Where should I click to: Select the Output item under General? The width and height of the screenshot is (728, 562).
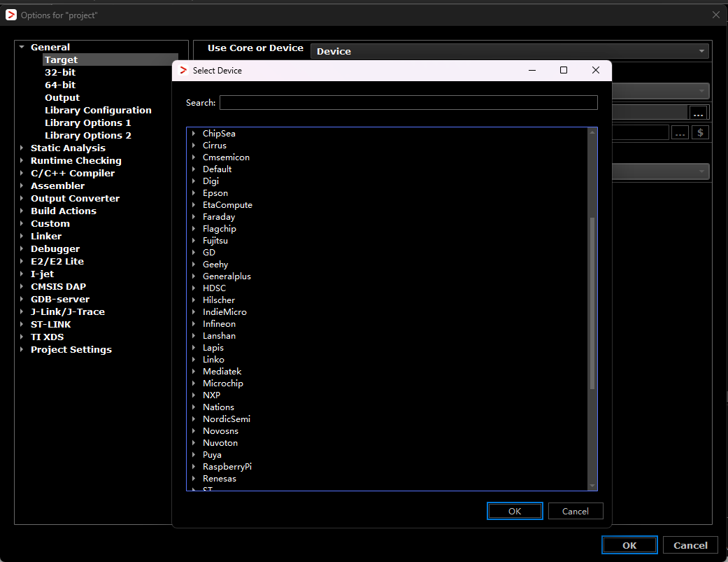pos(62,97)
